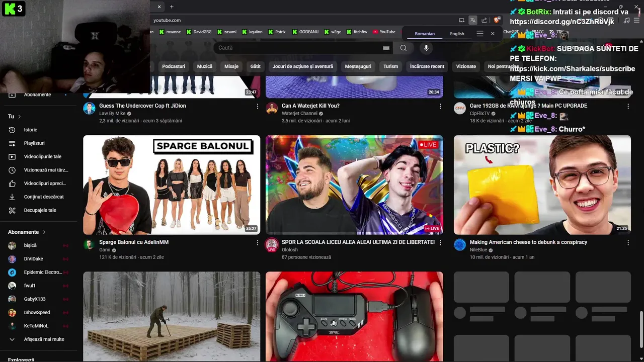The image size is (644, 362).
Task: Open the kquiinn bookmark
Action: (252, 32)
